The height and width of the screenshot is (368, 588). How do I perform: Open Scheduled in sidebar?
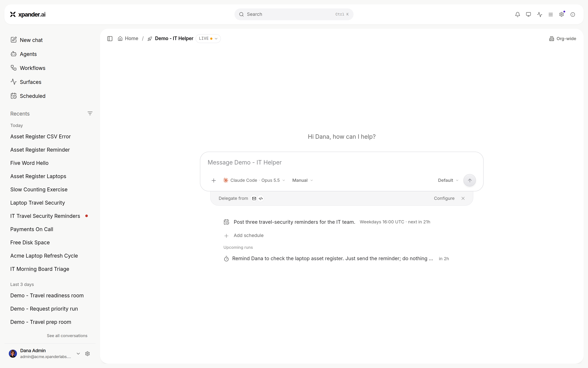(x=28, y=96)
